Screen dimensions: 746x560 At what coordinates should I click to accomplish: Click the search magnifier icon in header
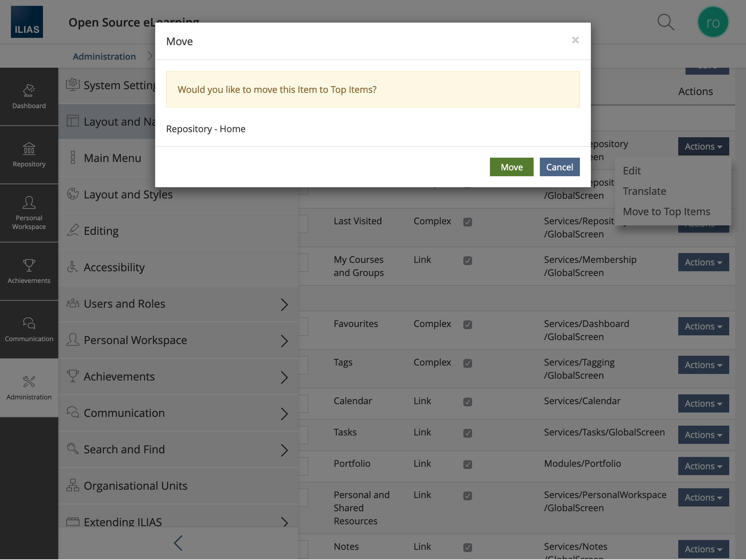click(665, 22)
